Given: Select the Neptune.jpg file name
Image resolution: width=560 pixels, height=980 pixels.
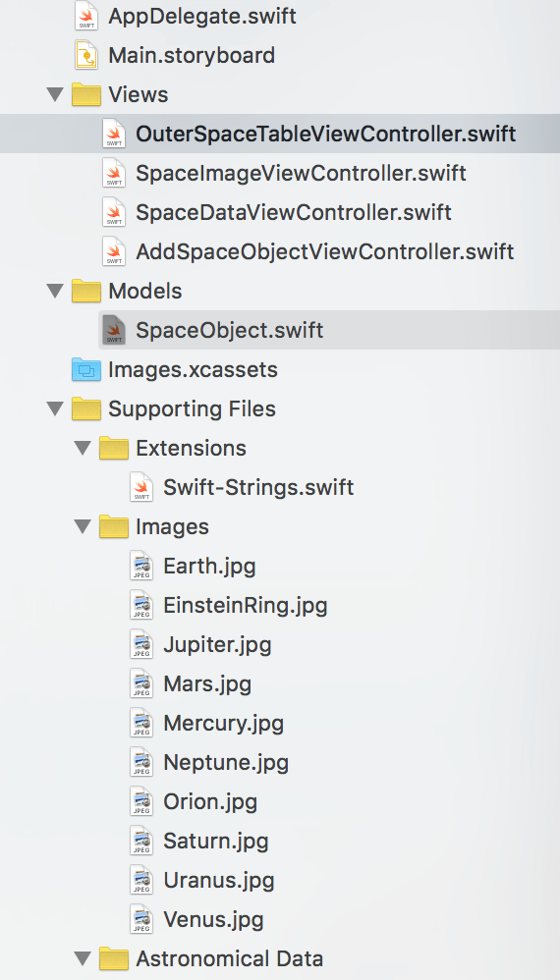Looking at the screenshot, I should 226,763.
